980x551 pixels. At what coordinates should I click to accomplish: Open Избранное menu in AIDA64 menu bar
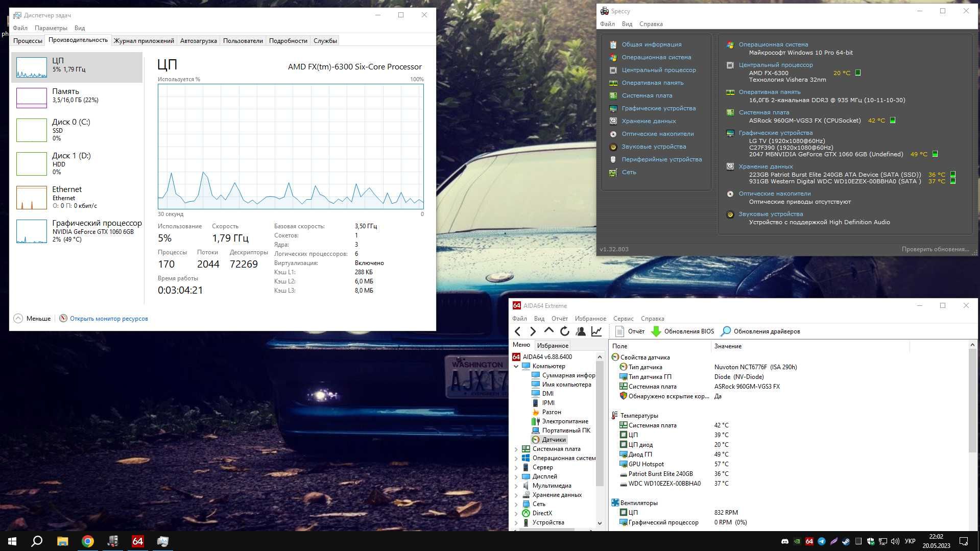[x=590, y=319]
